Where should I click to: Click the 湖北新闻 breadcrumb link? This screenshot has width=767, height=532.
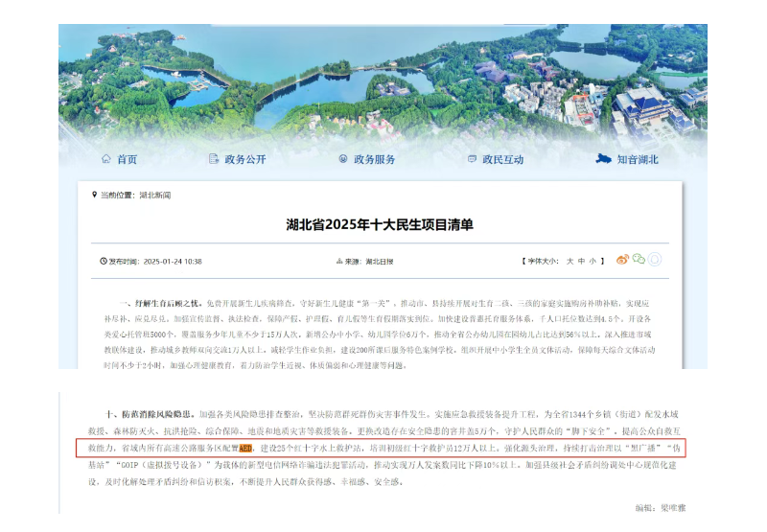coord(154,195)
